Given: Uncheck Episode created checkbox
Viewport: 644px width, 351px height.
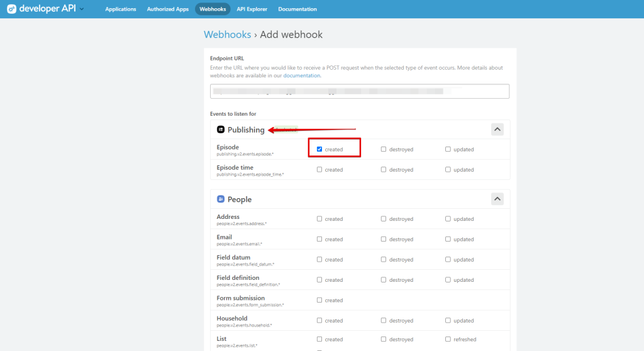Looking at the screenshot, I should (x=319, y=149).
